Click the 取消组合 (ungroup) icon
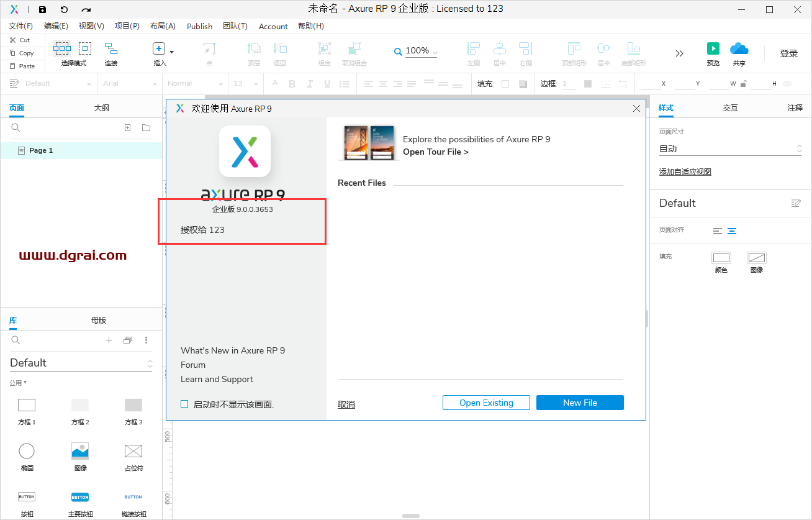Viewport: 812px width, 520px height. tap(354, 50)
